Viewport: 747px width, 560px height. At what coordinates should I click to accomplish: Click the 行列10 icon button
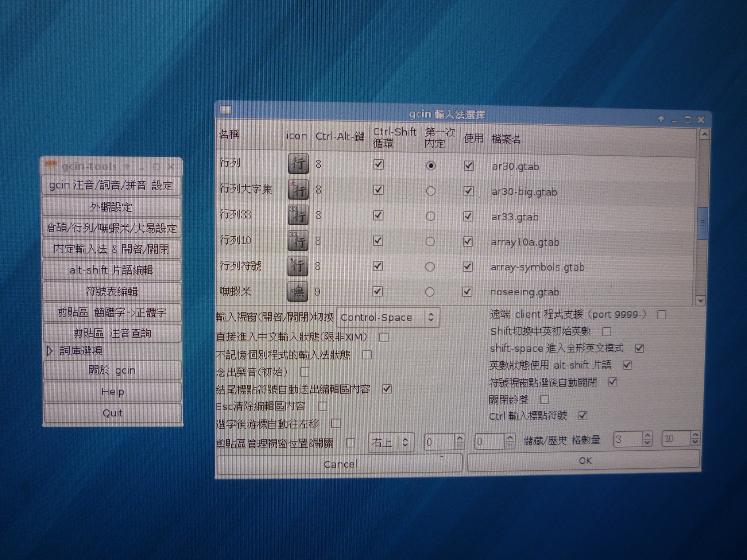point(298,240)
